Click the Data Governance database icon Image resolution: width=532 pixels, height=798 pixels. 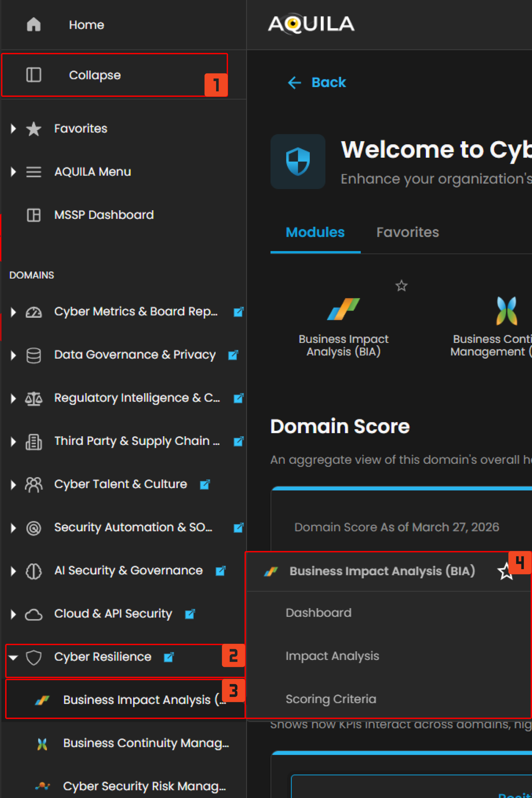point(34,355)
